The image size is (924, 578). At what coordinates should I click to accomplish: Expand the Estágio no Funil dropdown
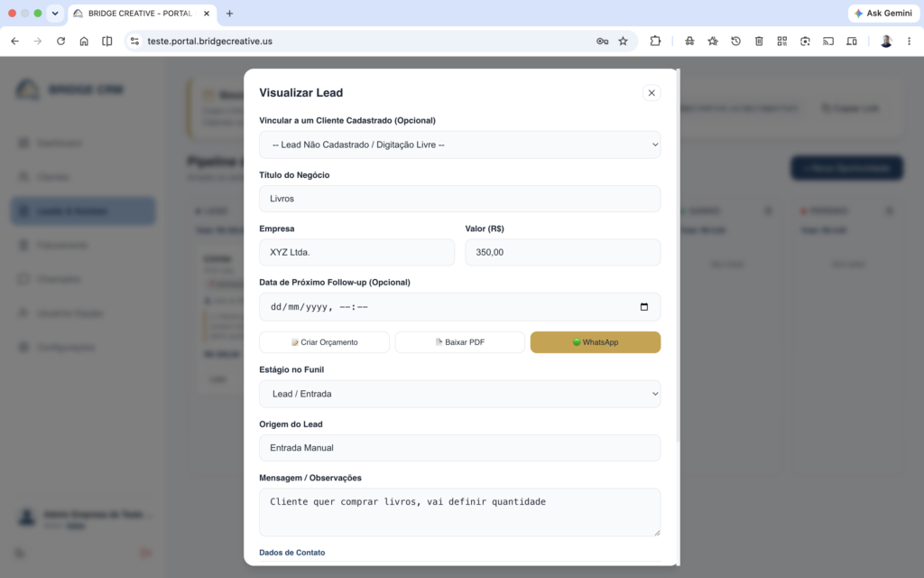click(459, 394)
